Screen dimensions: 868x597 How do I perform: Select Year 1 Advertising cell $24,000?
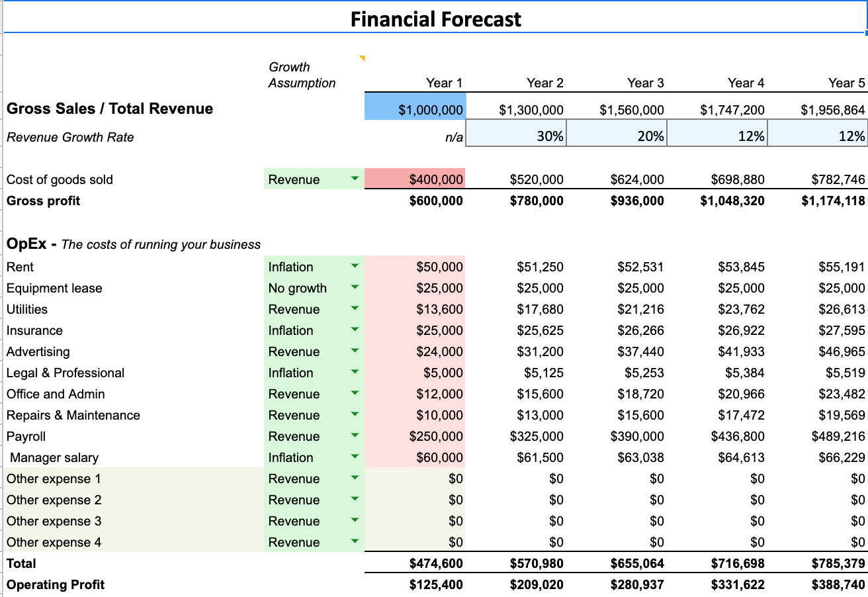coord(415,351)
